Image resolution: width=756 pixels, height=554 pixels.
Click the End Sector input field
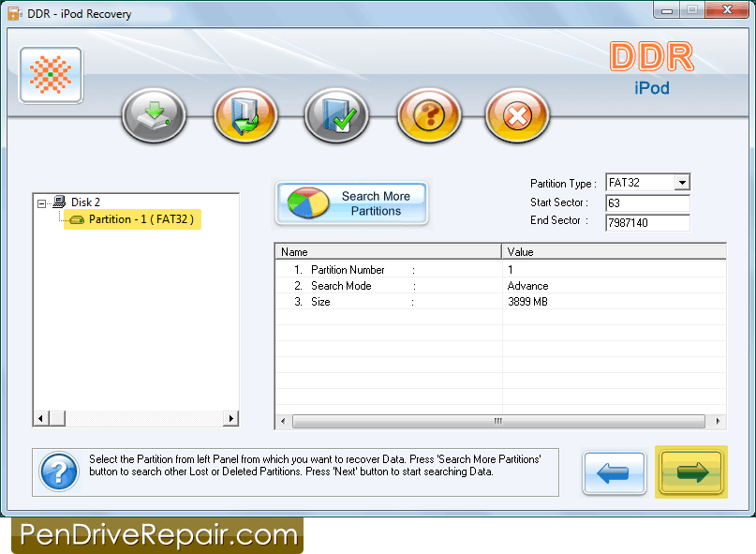point(647,222)
